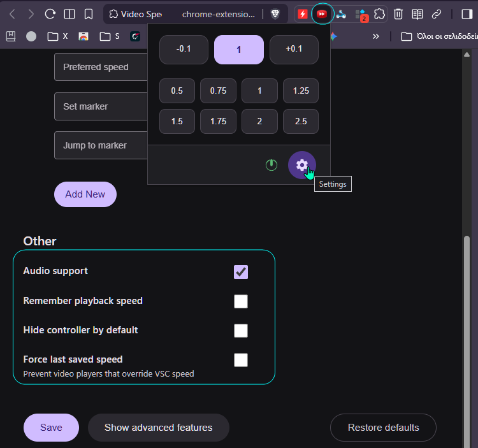Click the browser back arrow
Viewport: 478px width, 448px height.
pos(12,14)
